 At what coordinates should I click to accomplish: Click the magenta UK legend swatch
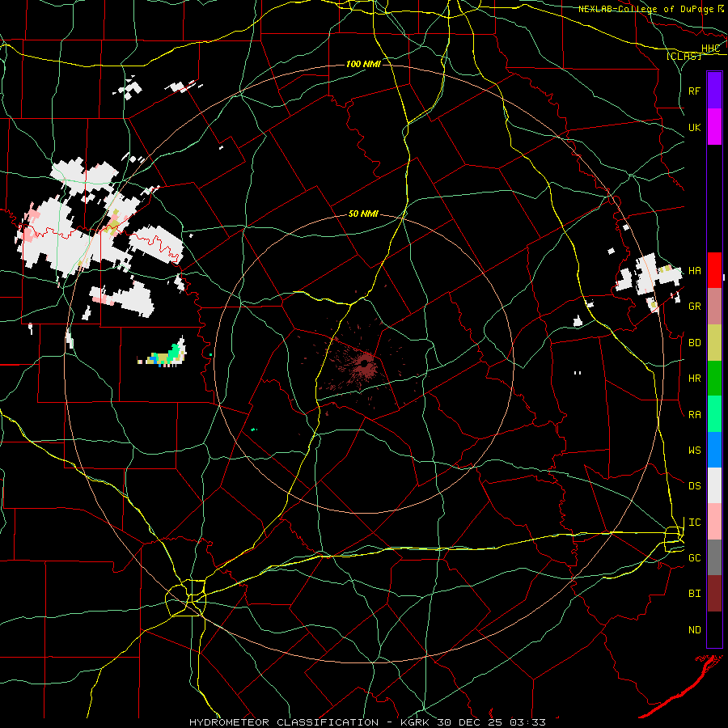click(714, 127)
